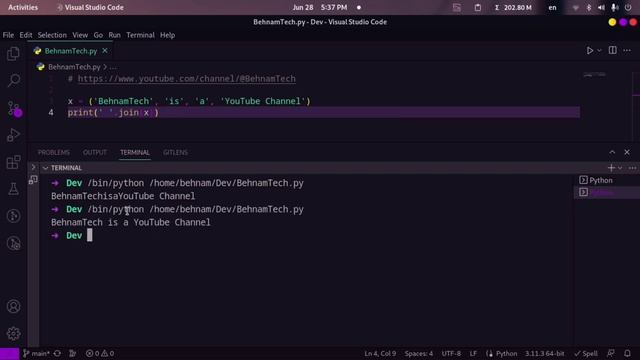Close the bottom panel
The image size is (640, 360).
627,152
